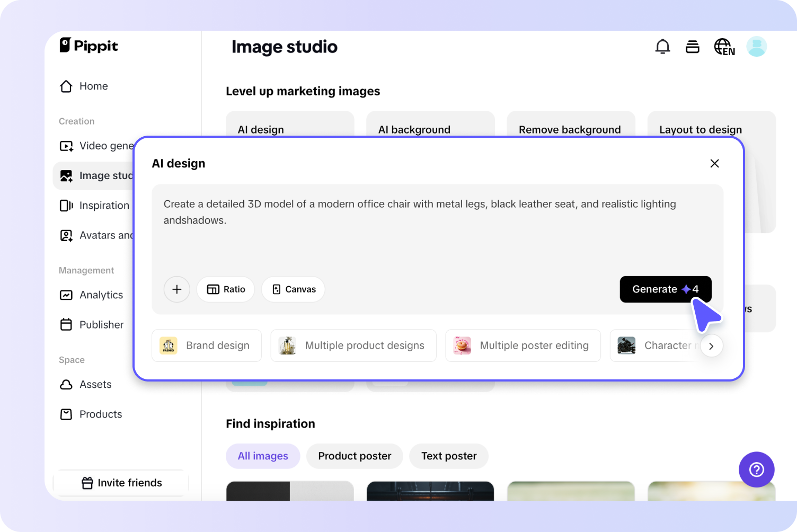Open the Ratio options
The width and height of the screenshot is (797, 532).
[x=226, y=289]
